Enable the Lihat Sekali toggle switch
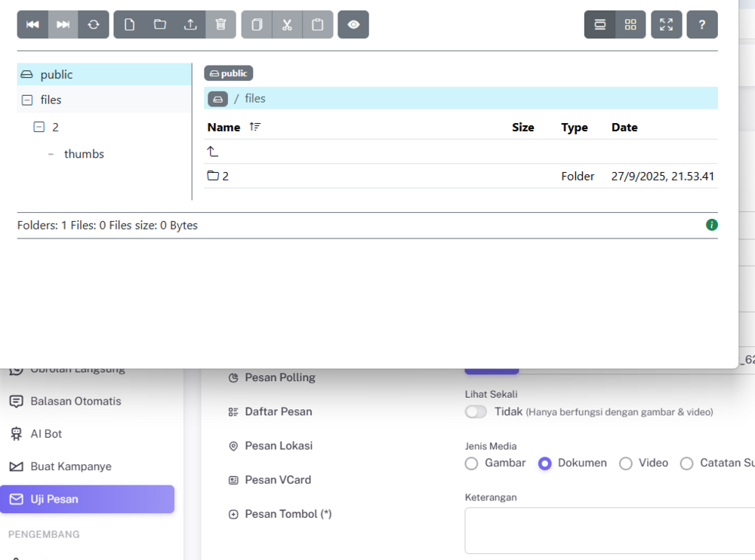The image size is (755, 560). pyautogui.click(x=476, y=412)
